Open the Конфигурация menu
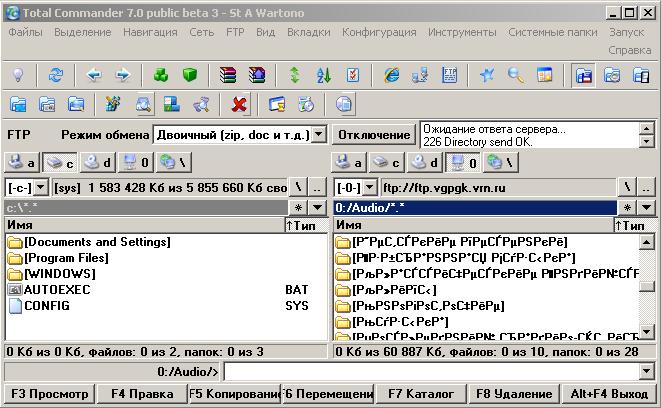Screen dimensions: 661x408 379,32
